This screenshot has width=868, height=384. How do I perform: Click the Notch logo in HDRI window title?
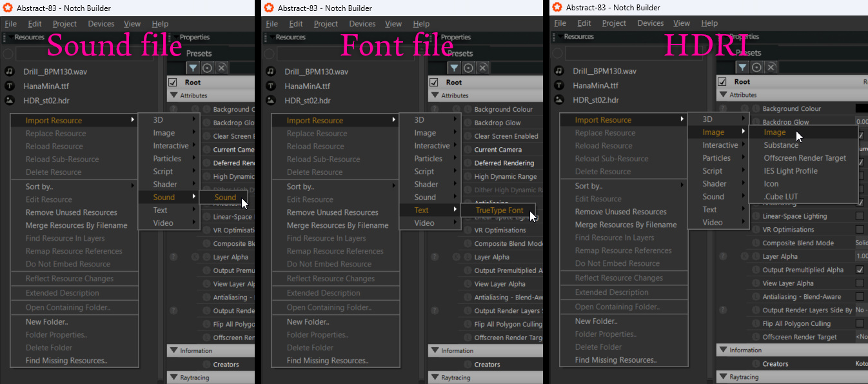click(x=557, y=7)
